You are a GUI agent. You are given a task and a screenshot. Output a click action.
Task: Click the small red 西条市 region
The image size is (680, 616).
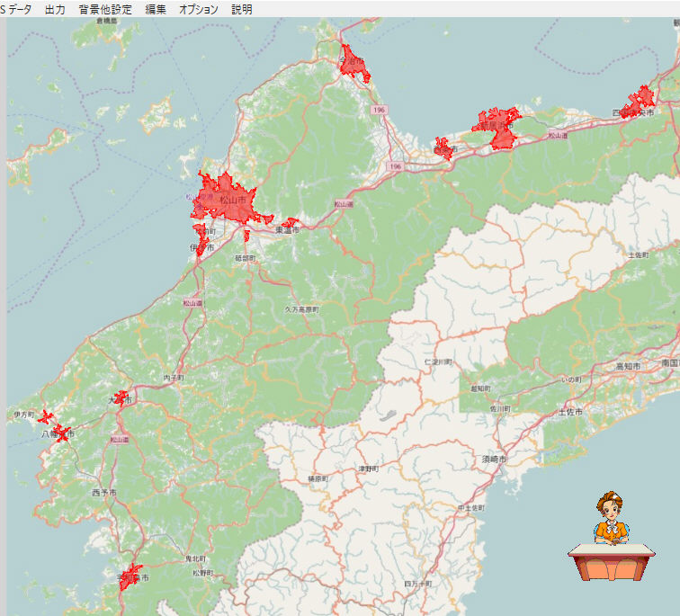pyautogui.click(x=443, y=148)
